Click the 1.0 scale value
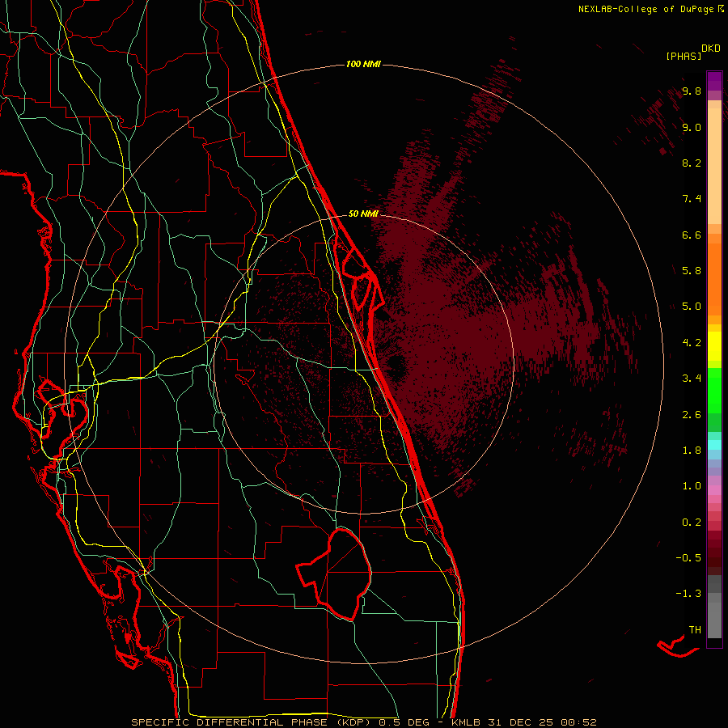Image resolution: width=728 pixels, height=728 pixels. coord(692,486)
